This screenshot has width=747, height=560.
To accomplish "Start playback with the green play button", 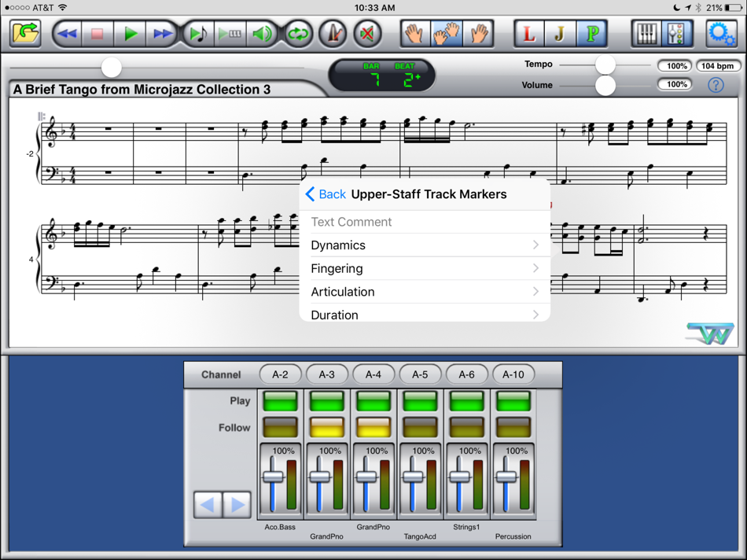I will [x=130, y=34].
